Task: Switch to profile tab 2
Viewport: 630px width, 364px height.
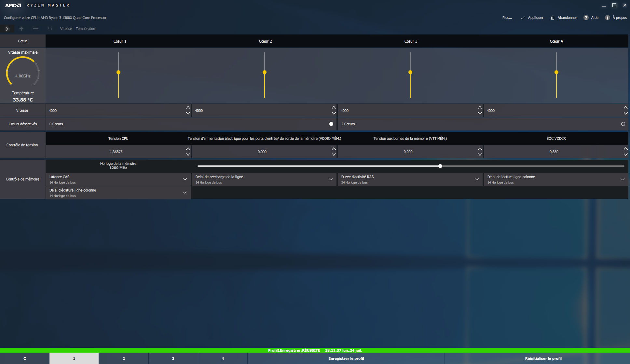Action: pyautogui.click(x=124, y=358)
